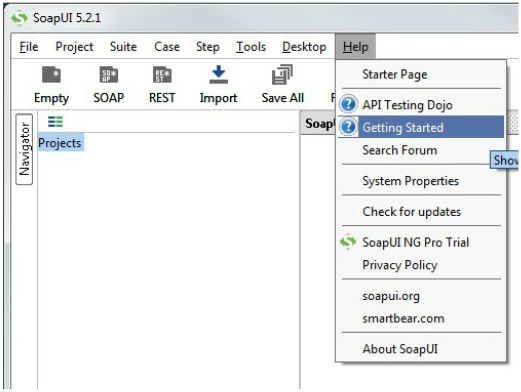Click the SoapUI logo in title bar
521x392 pixels.
[x=19, y=18]
